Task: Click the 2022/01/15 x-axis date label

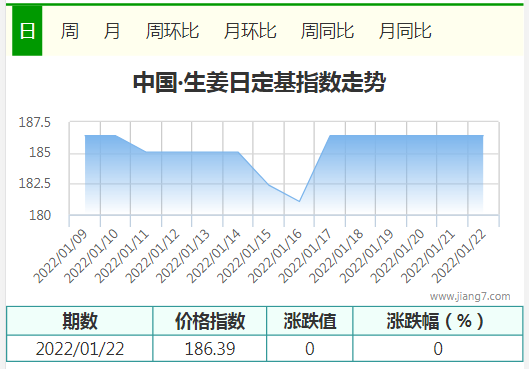Action: coord(244,256)
